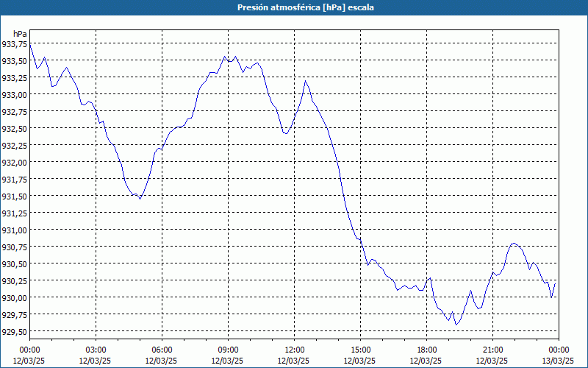
Task: Click the 15:00 x-axis label
Action: [x=360, y=350]
